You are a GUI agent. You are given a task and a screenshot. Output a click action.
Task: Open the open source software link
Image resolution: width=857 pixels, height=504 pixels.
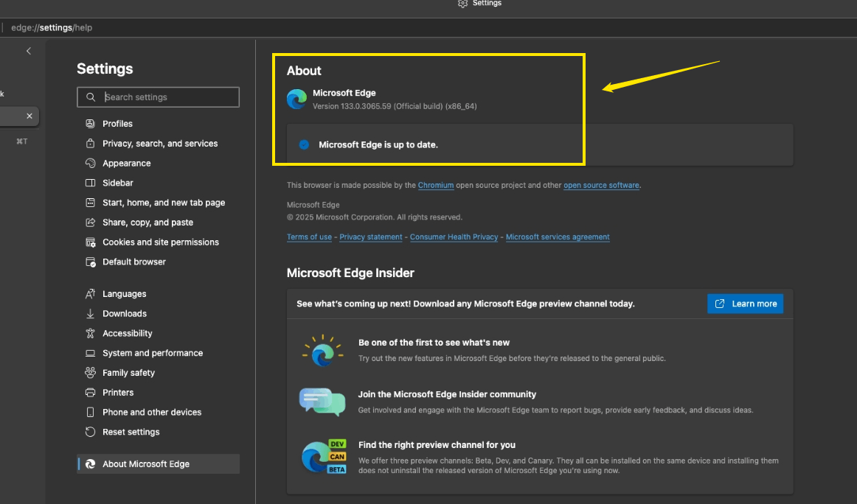click(601, 185)
